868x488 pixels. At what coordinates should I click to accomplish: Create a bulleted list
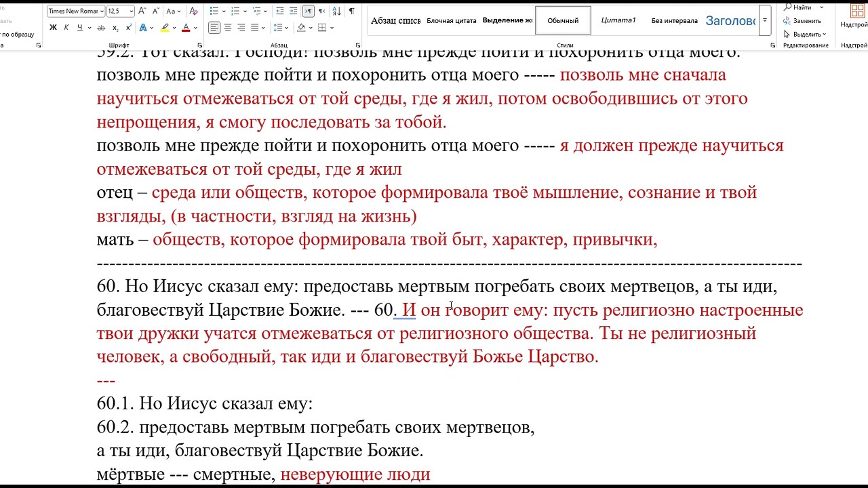pyautogui.click(x=214, y=12)
